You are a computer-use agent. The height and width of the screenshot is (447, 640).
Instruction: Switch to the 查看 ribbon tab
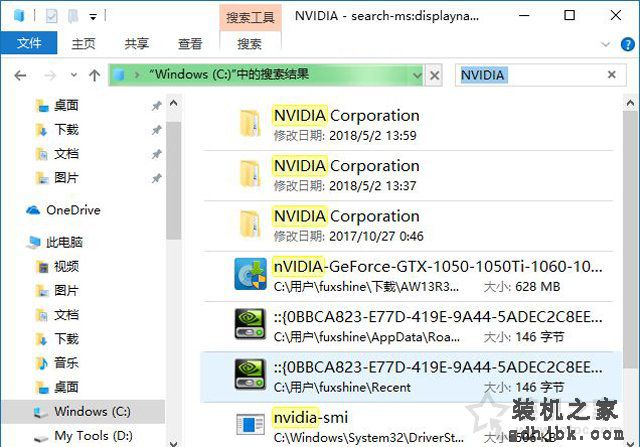click(190, 43)
